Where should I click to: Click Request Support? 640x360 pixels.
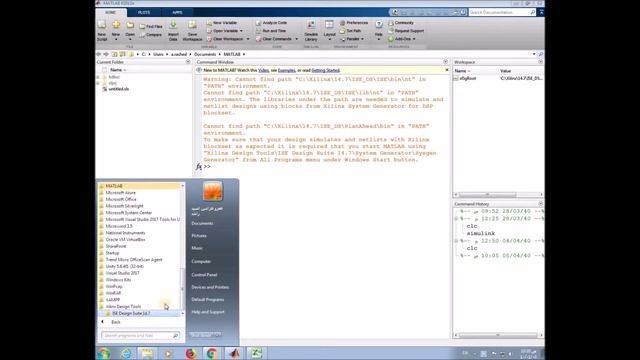[406, 31]
